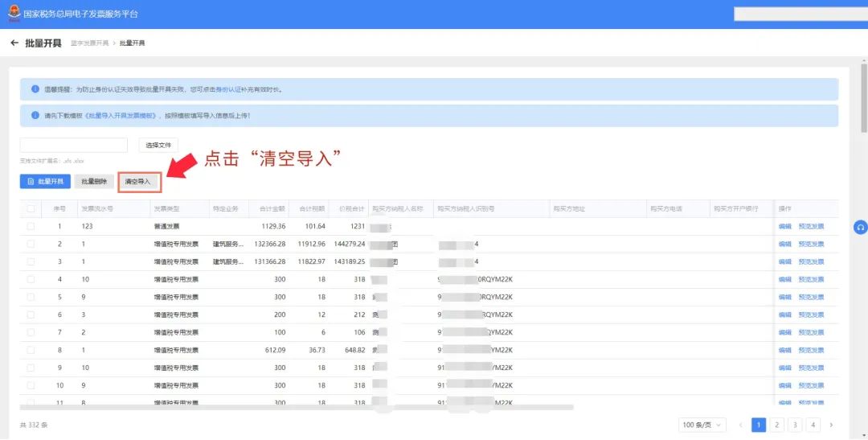Enable the checkbox for row 序号 8
This screenshot has width=868, height=440.
pos(31,350)
